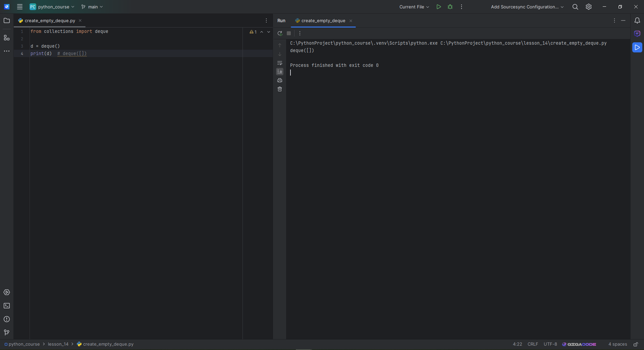Open python_course project dropdown
The width and height of the screenshot is (644, 350).
(x=52, y=6)
